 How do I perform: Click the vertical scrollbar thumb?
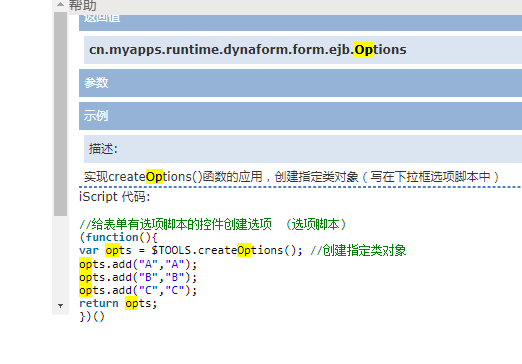60,114
